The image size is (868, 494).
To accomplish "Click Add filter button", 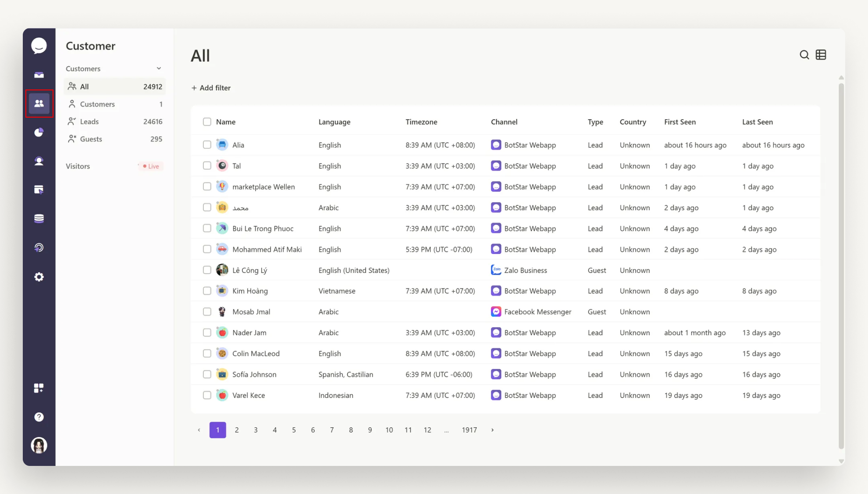I will point(211,88).
